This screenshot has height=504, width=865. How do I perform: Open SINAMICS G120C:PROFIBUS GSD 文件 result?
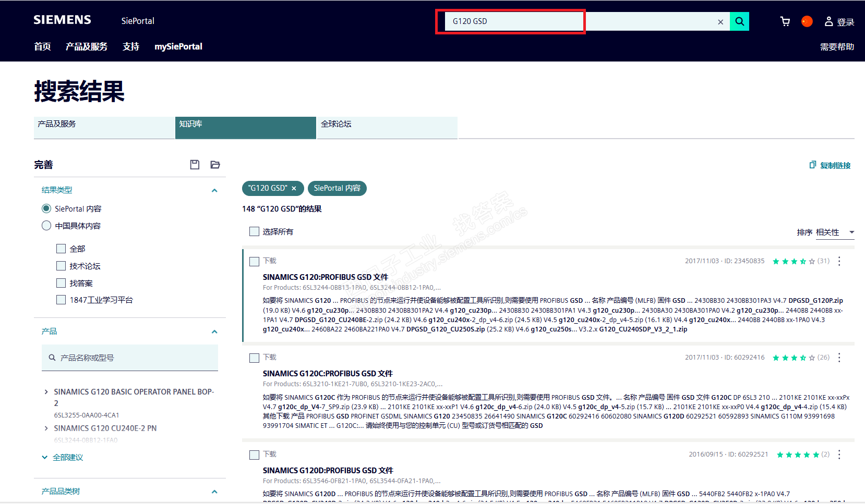(328, 373)
